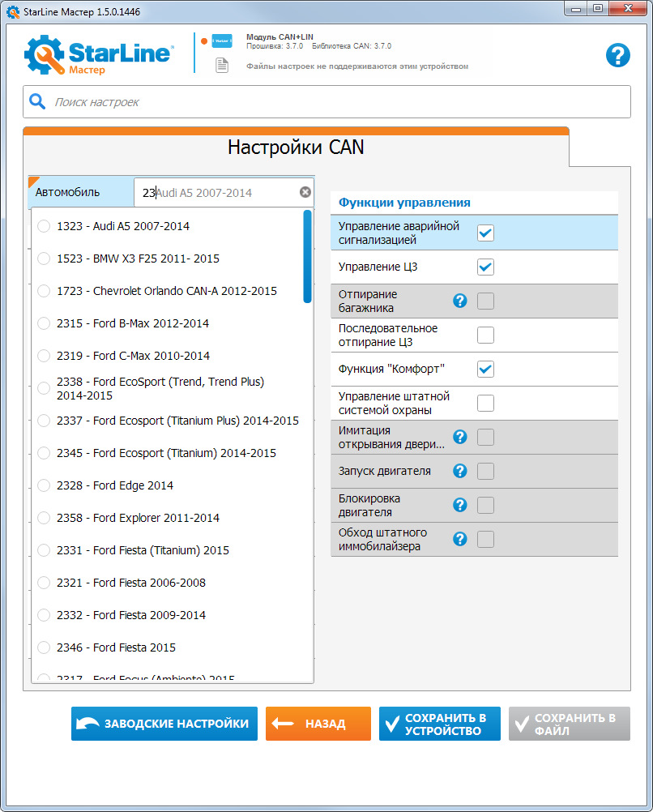Enable Последовательное отпирание ЦЗ checkbox
653x812 pixels.
pyautogui.click(x=485, y=335)
